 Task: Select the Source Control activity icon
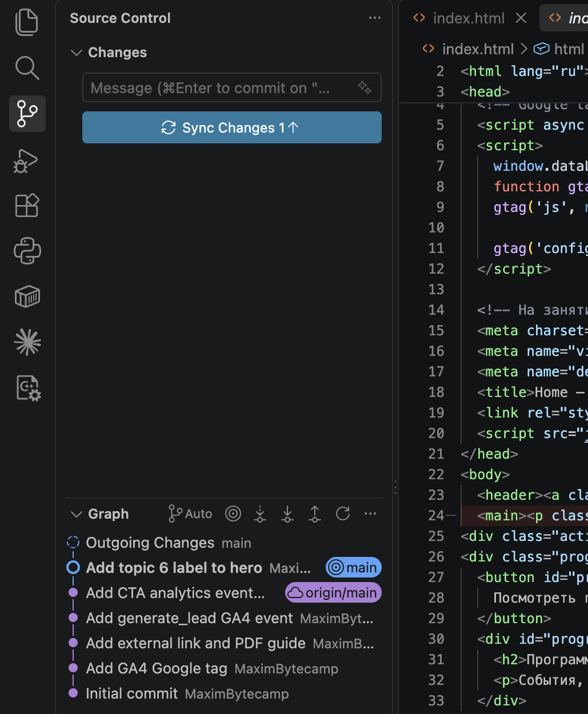click(x=27, y=114)
